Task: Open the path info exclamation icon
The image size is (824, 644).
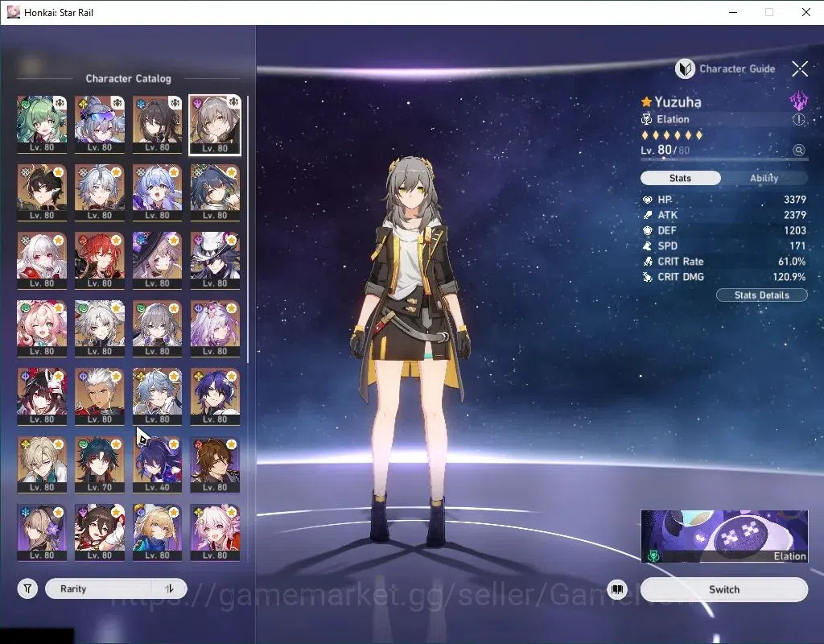Action: coord(799,119)
